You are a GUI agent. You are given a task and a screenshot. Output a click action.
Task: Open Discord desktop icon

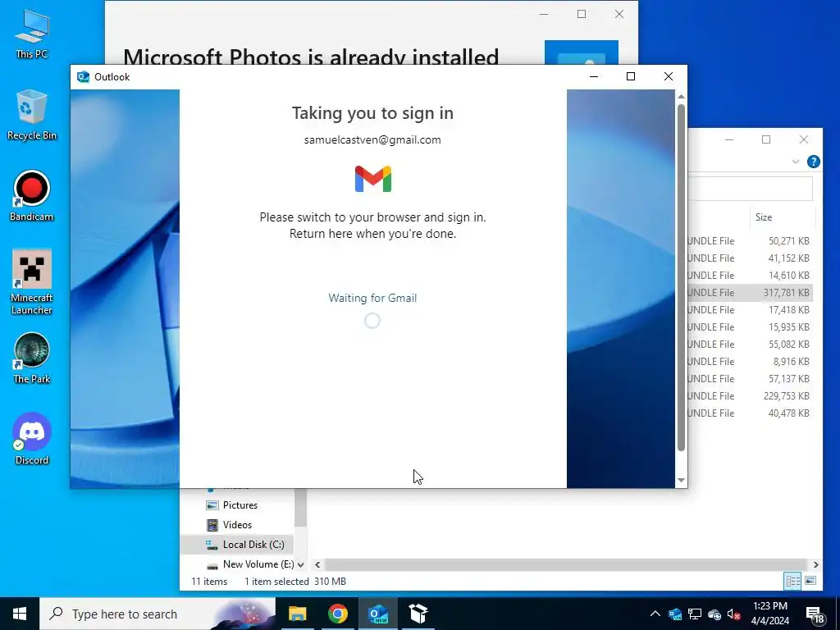tap(32, 439)
